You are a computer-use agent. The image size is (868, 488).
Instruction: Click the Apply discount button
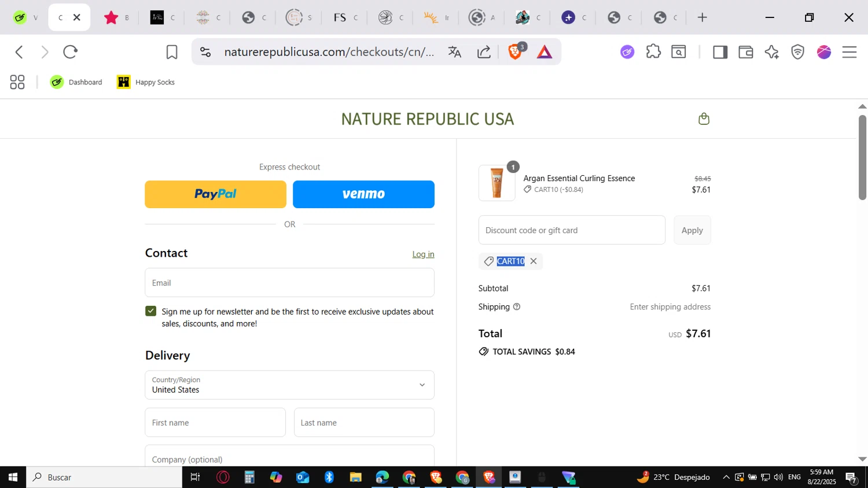[692, 230]
